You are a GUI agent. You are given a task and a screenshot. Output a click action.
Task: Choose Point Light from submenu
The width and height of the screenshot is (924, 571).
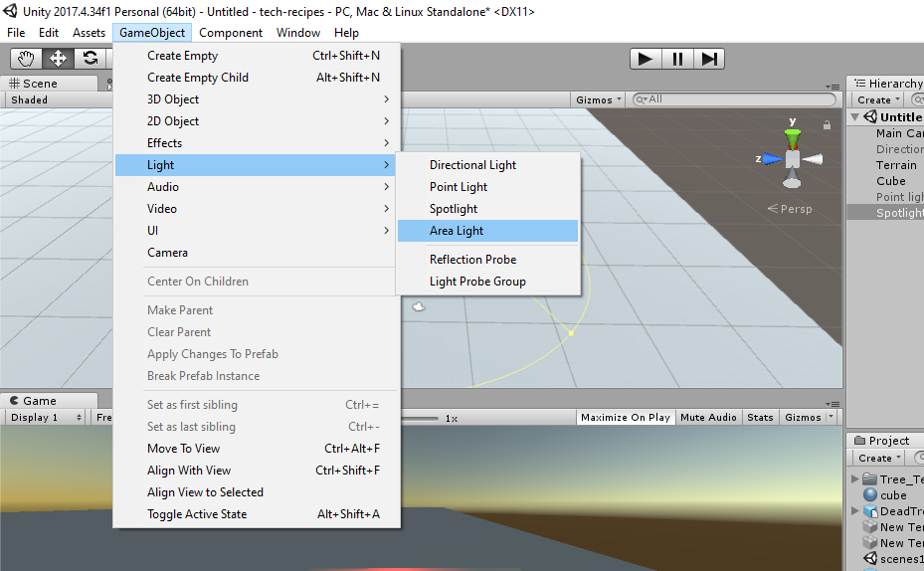[488, 187]
